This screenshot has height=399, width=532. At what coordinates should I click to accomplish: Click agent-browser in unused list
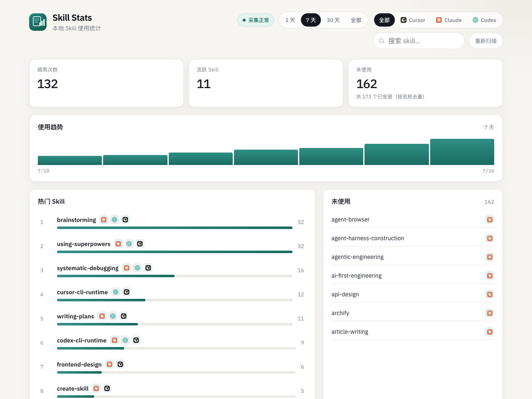click(350, 219)
